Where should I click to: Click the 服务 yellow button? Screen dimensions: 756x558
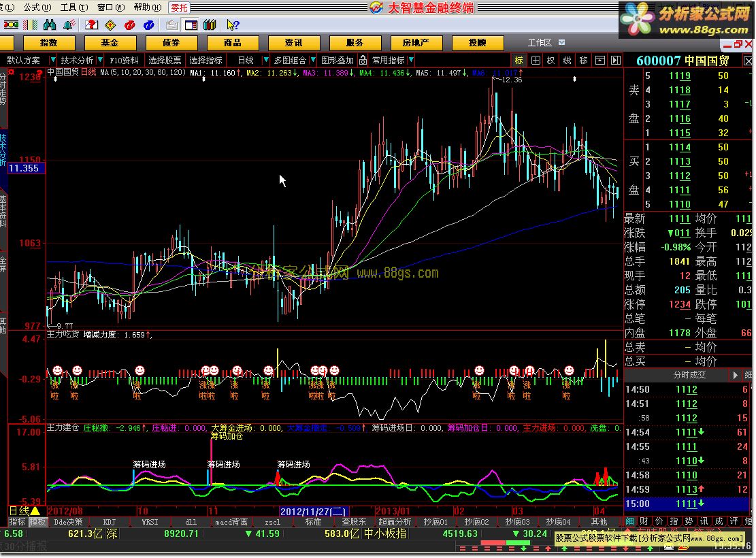(x=355, y=43)
